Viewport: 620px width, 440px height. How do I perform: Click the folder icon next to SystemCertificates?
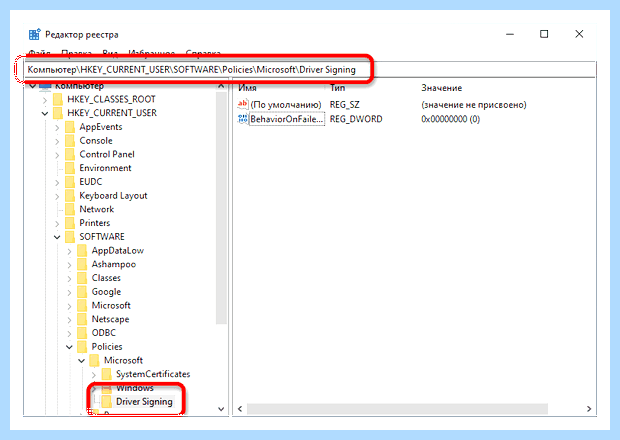107,374
